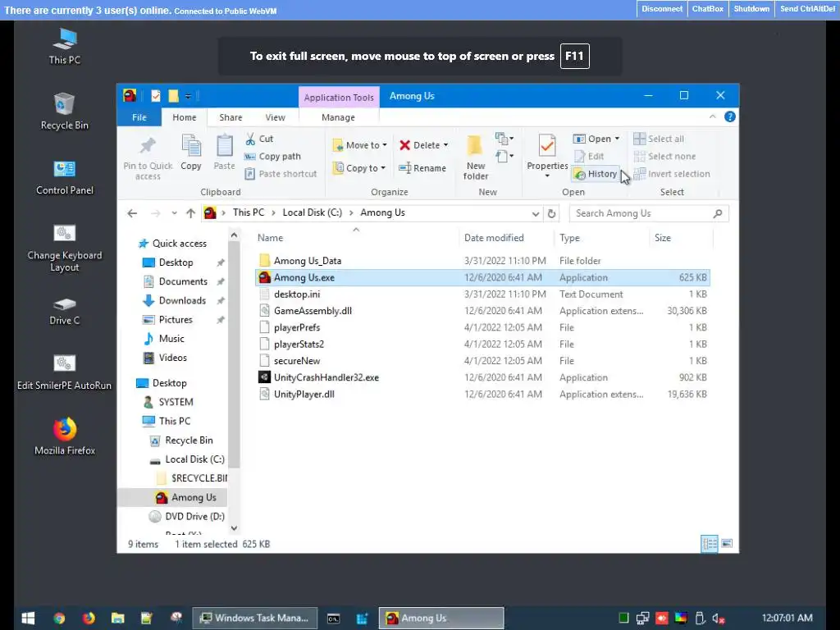Screen dimensions: 840x630
Task: Switch to details view layout
Action: tap(710, 544)
